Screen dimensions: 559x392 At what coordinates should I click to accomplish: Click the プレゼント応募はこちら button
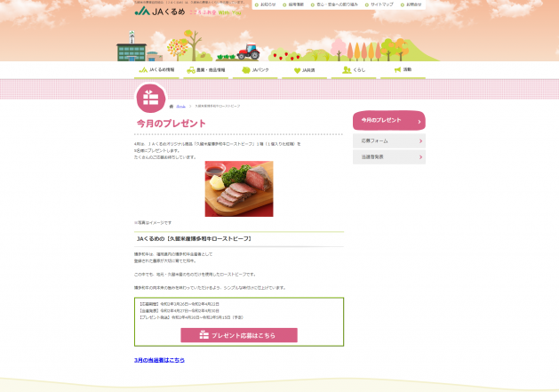tap(239, 335)
